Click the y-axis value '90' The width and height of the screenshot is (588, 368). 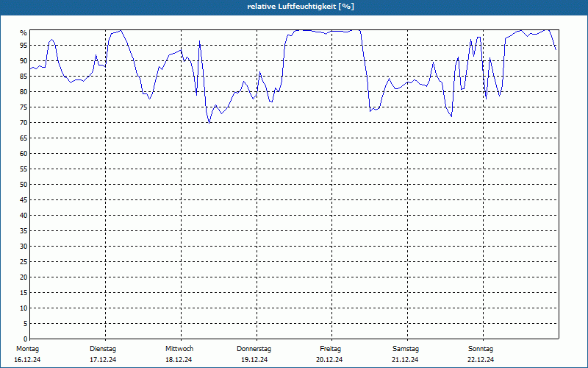(24, 61)
